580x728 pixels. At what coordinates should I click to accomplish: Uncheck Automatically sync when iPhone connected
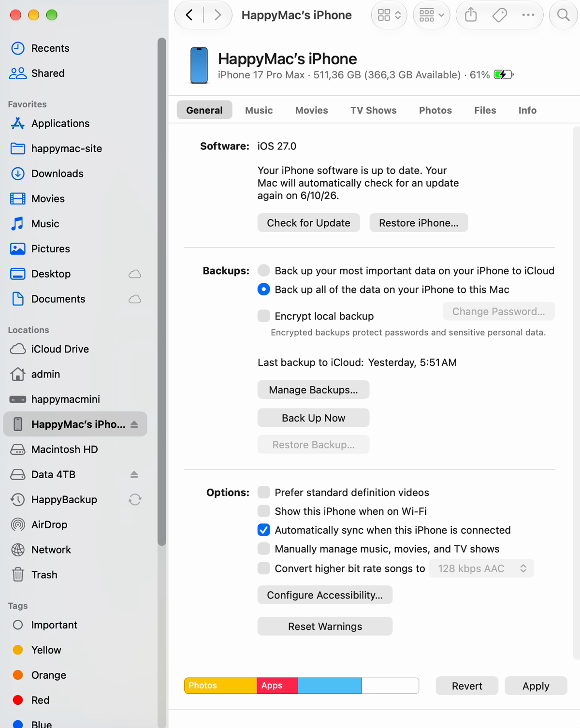coord(264,530)
